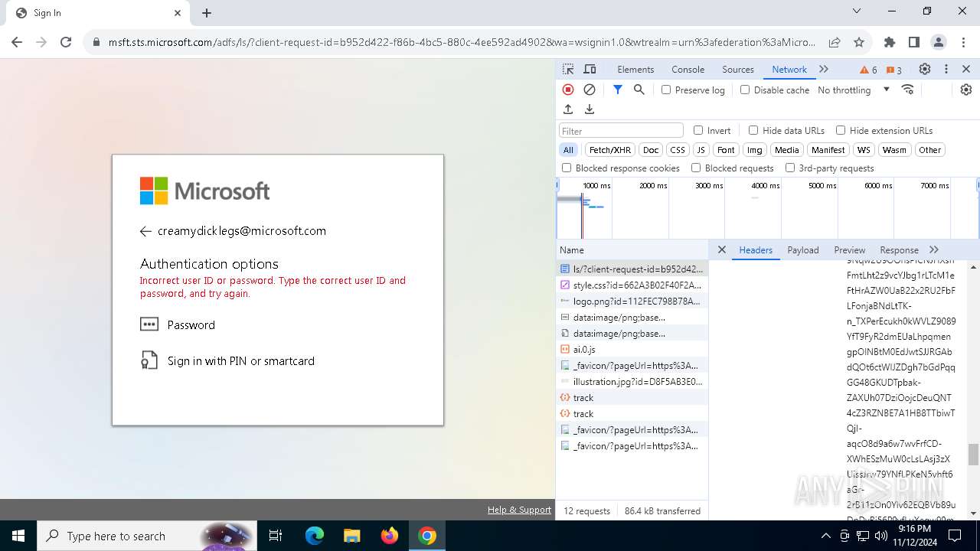Open the Preview tab
The height and width of the screenshot is (551, 980).
coord(850,249)
